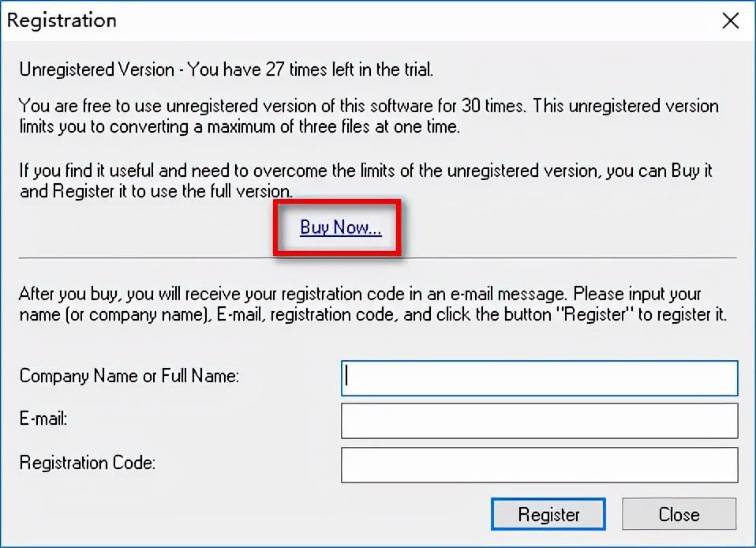756x548 pixels.
Task: Click the 'free to use unregistered version' paragraph
Action: [369, 116]
